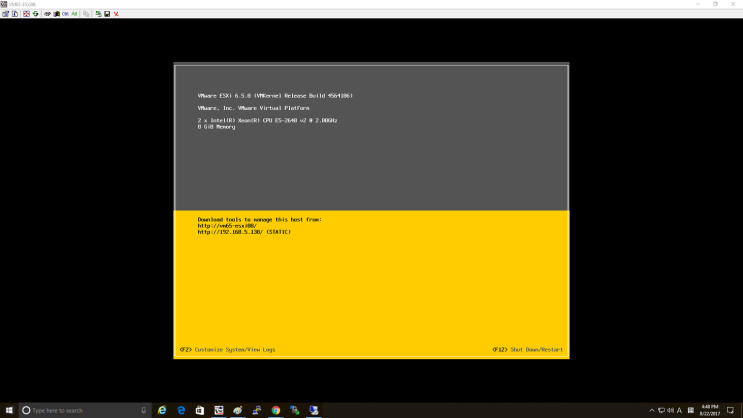Toggle the Ctrl key toolbar button
Image resolution: width=743 pixels, height=418 pixels.
point(65,14)
